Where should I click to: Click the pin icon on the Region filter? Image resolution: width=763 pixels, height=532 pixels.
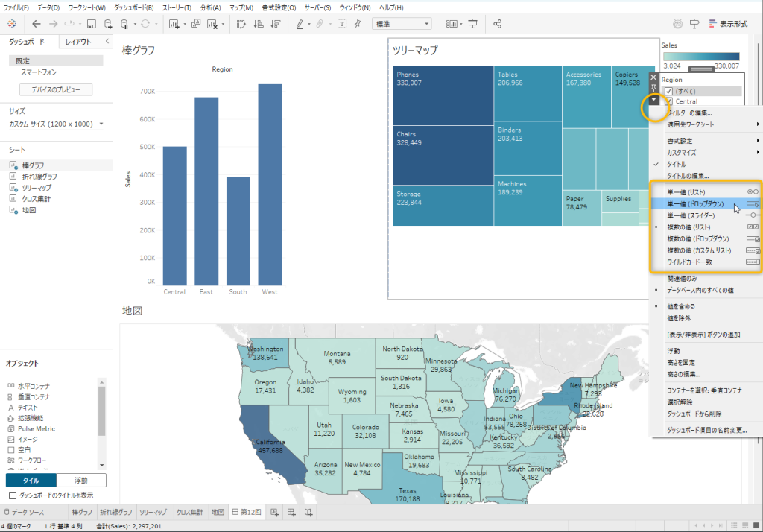pyautogui.click(x=653, y=88)
